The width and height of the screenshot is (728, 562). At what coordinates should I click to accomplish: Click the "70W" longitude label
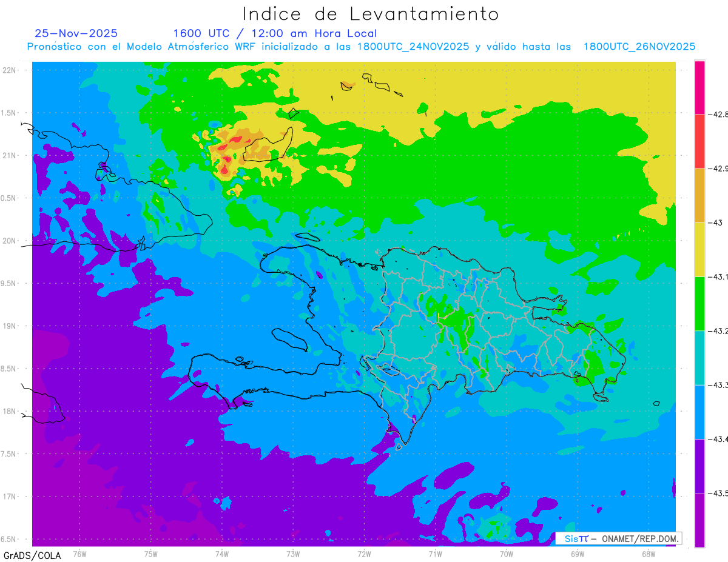[507, 554]
